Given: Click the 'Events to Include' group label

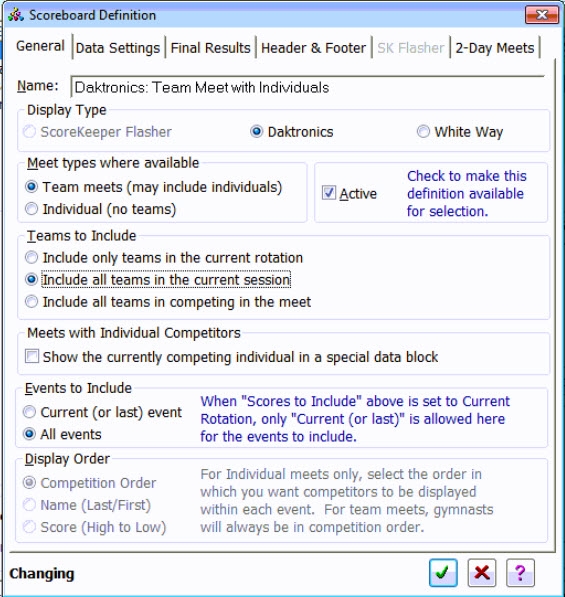Looking at the screenshot, I should pyautogui.click(x=78, y=388).
